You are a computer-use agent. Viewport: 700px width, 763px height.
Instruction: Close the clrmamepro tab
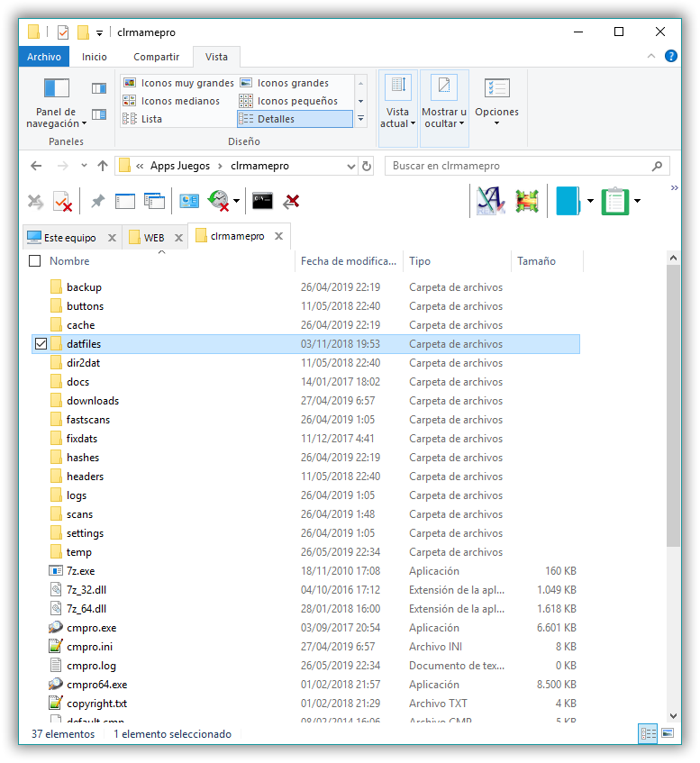point(279,236)
